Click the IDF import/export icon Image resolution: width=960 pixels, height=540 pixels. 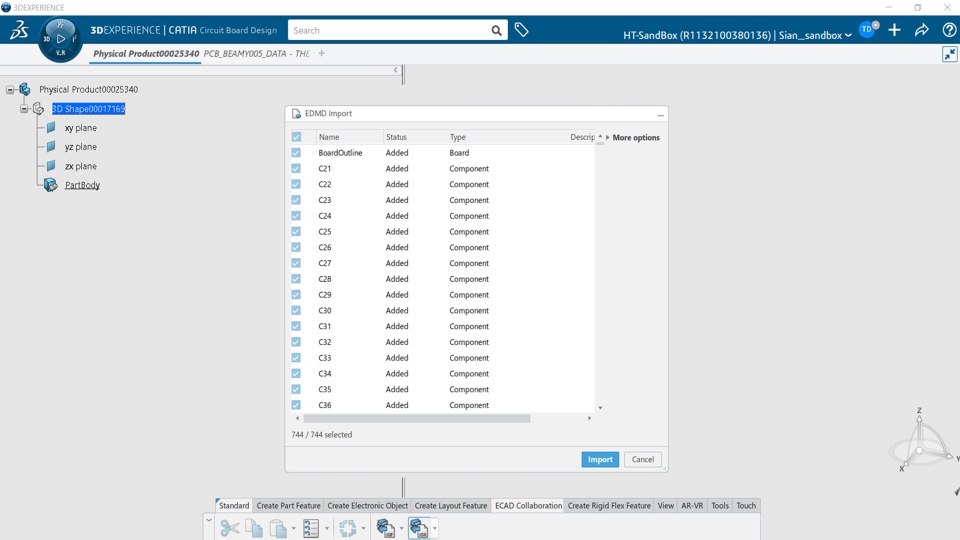pyautogui.click(x=385, y=528)
